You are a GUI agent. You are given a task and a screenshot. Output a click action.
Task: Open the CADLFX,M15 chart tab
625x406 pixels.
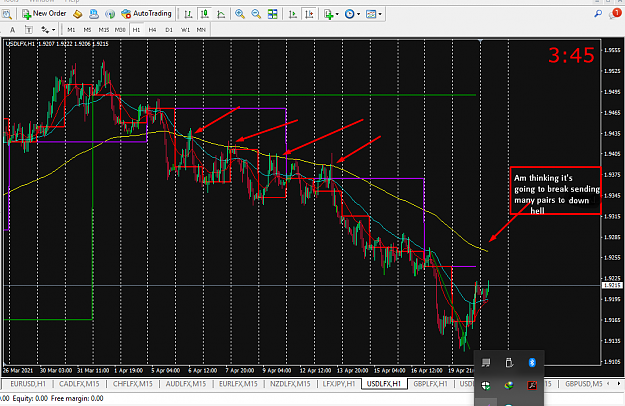click(x=79, y=384)
